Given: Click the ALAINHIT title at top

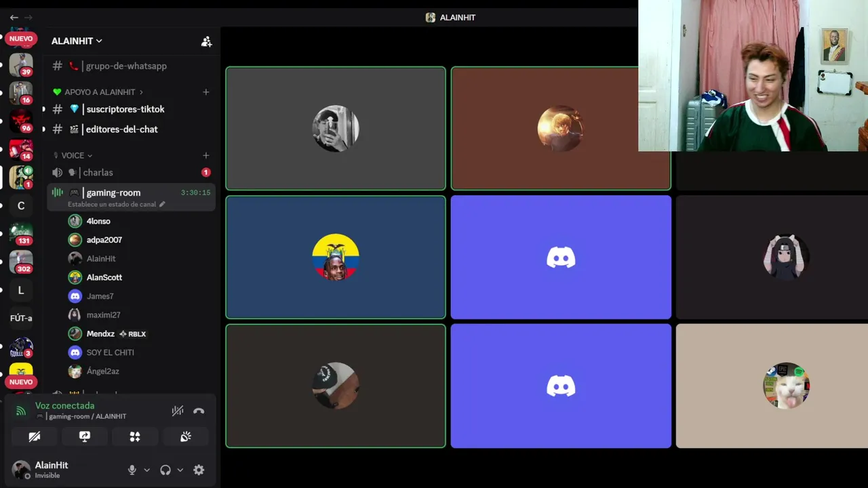Looking at the screenshot, I should pyautogui.click(x=450, y=18).
